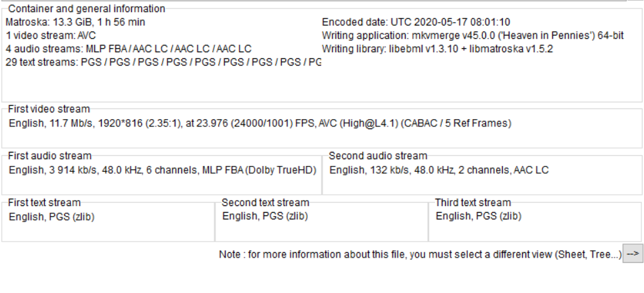Click the 'First text stream' group title
This screenshot has height=293, width=644.
click(44, 202)
